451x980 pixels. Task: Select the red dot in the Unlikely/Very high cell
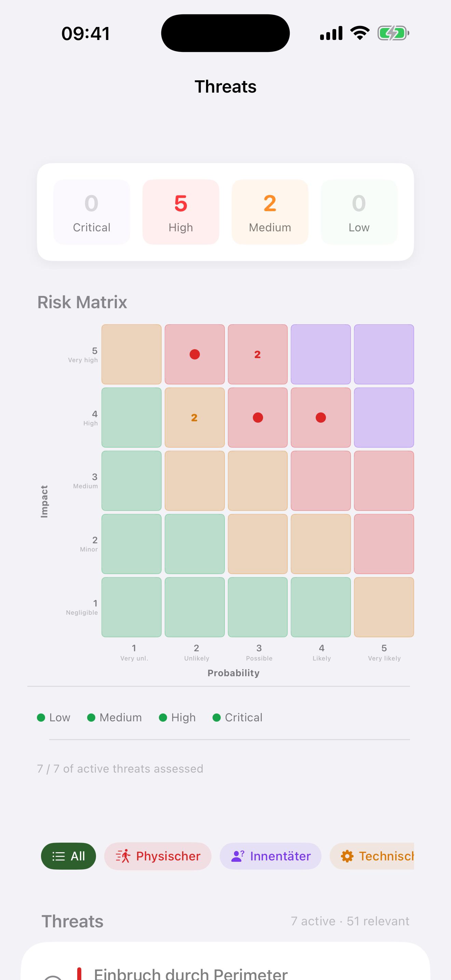(x=194, y=354)
